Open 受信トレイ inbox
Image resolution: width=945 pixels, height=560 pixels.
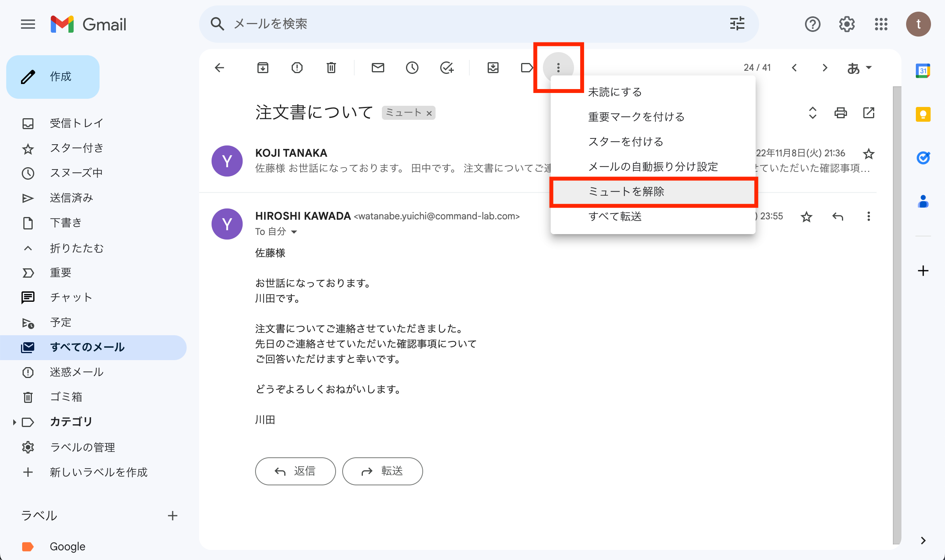coord(93,123)
